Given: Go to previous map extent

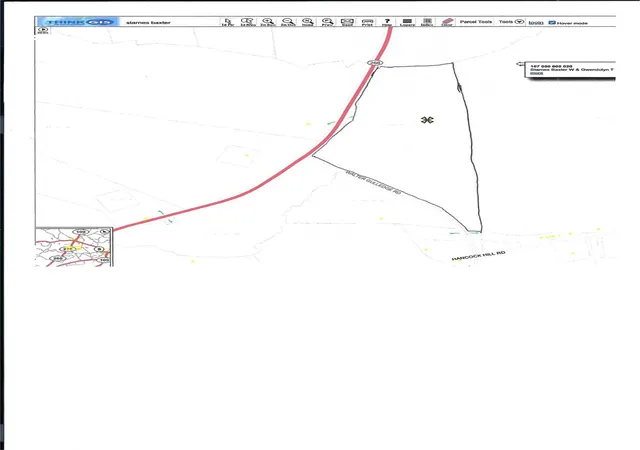Looking at the screenshot, I should (x=327, y=22).
